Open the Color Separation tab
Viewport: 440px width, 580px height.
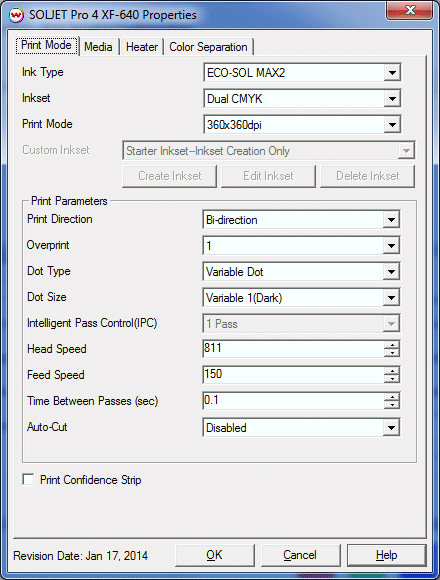click(x=208, y=47)
